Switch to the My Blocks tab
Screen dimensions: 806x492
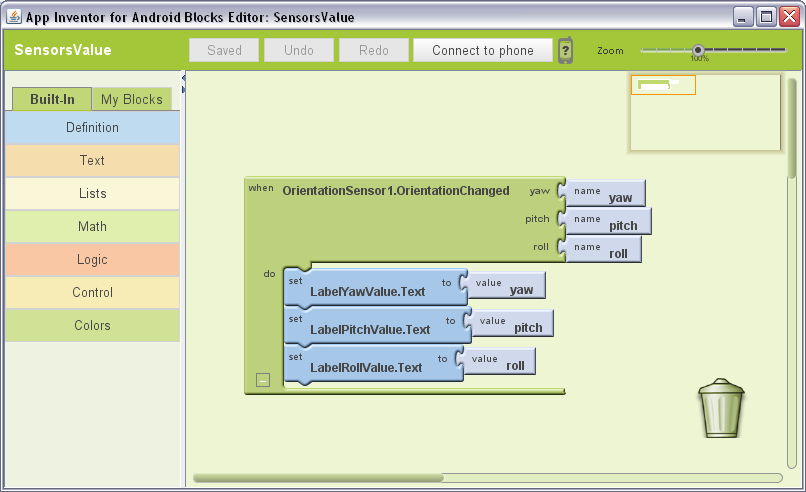(132, 99)
